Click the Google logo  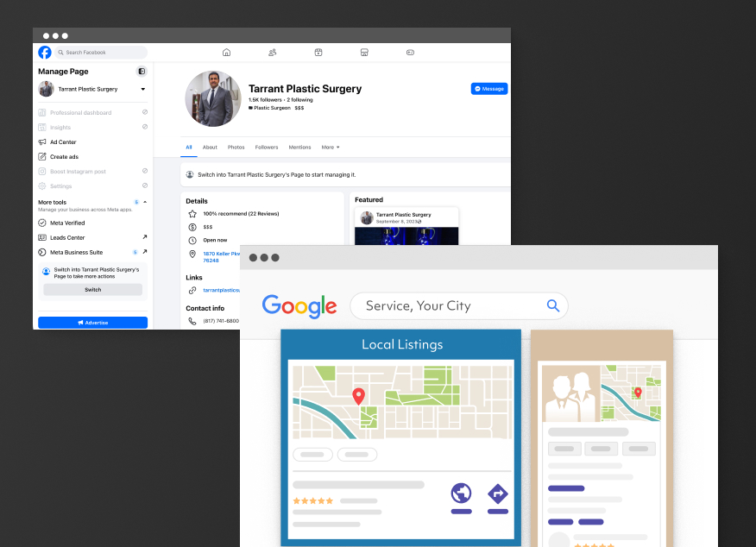[299, 306]
